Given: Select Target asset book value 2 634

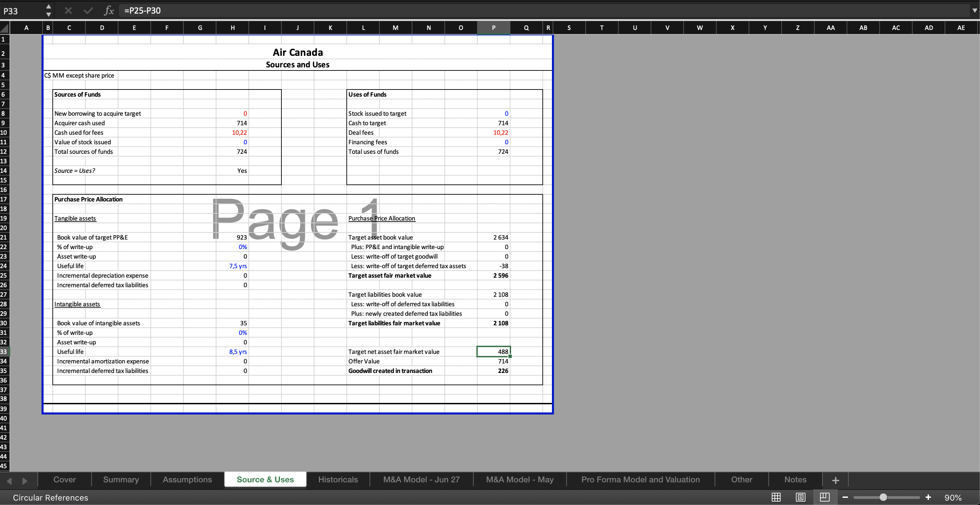Looking at the screenshot, I should [493, 237].
